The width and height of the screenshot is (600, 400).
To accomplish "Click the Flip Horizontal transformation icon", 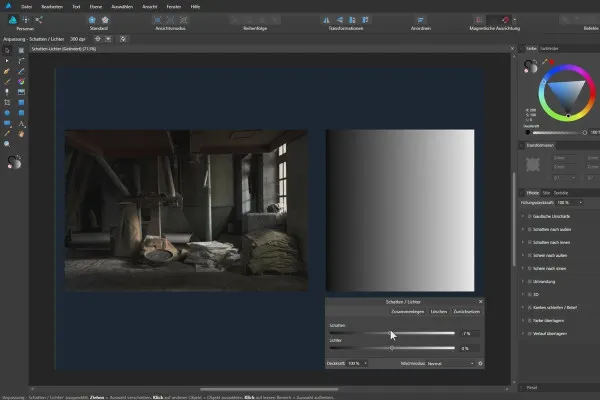I will click(x=326, y=20).
